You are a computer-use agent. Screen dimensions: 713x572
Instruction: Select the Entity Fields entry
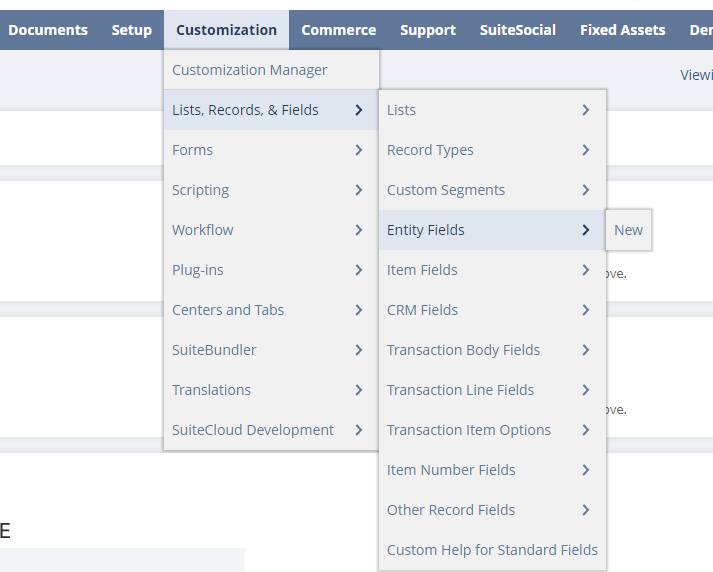point(492,230)
